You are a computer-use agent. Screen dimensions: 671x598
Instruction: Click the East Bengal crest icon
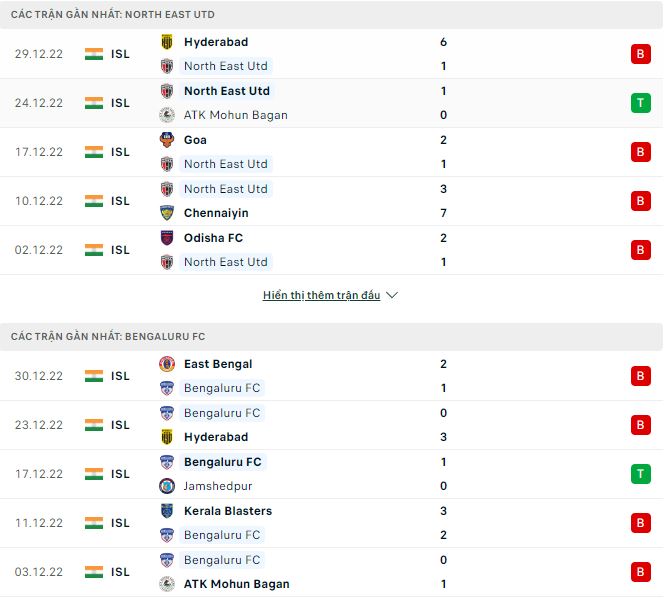point(167,364)
